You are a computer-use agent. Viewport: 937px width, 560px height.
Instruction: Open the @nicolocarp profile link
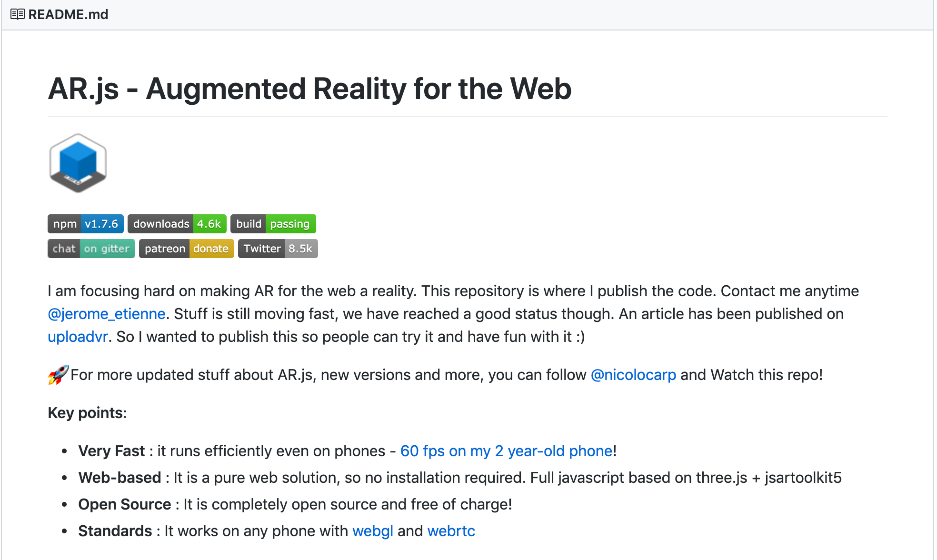click(633, 375)
